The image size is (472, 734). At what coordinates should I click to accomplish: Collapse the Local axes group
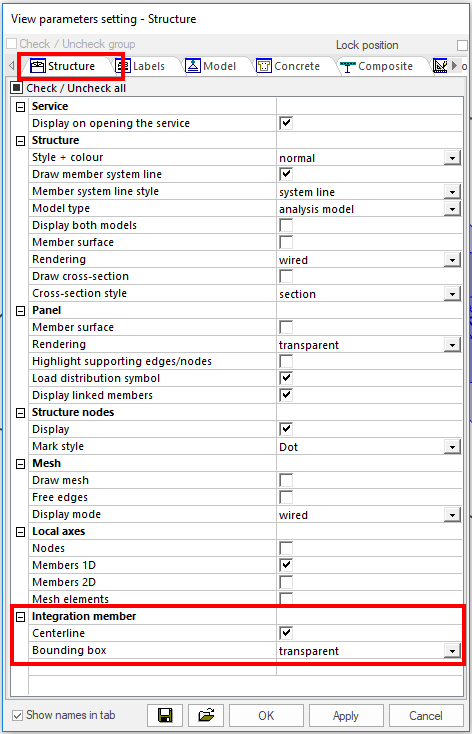click(20, 532)
